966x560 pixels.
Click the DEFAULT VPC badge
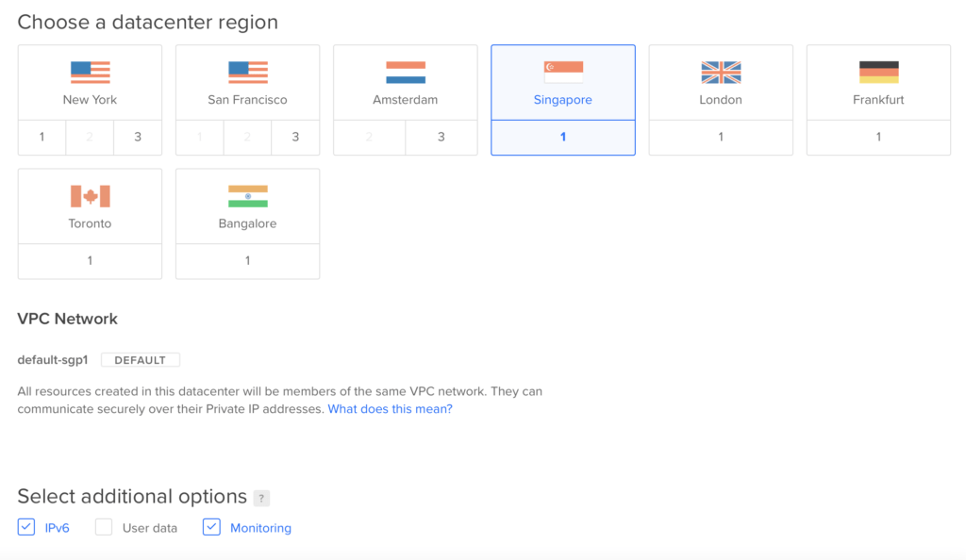point(140,360)
